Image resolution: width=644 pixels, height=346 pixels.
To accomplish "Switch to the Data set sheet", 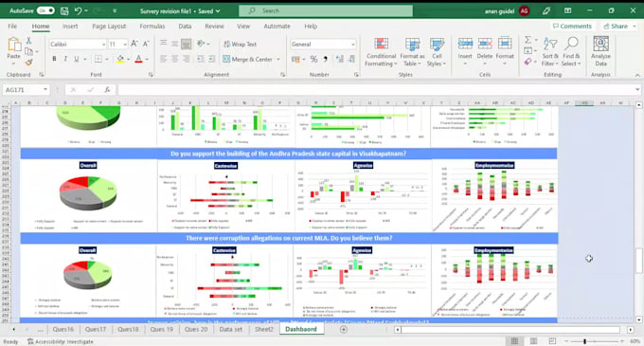I will [x=231, y=329].
